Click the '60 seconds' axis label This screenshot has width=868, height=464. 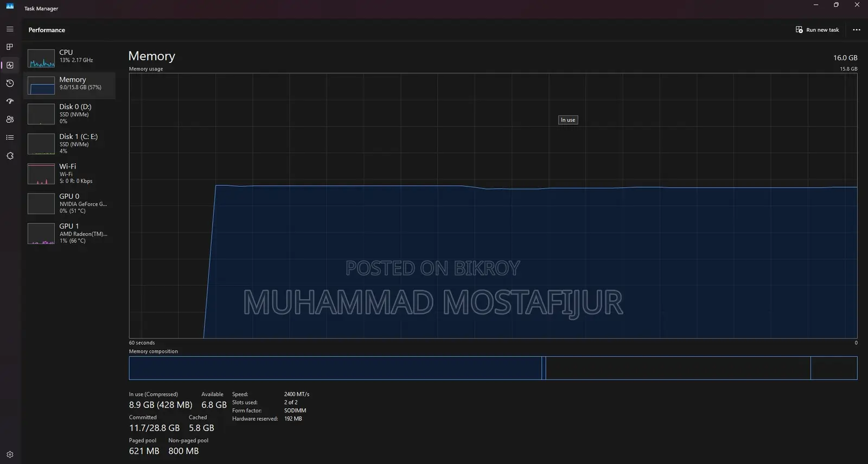[142, 343]
